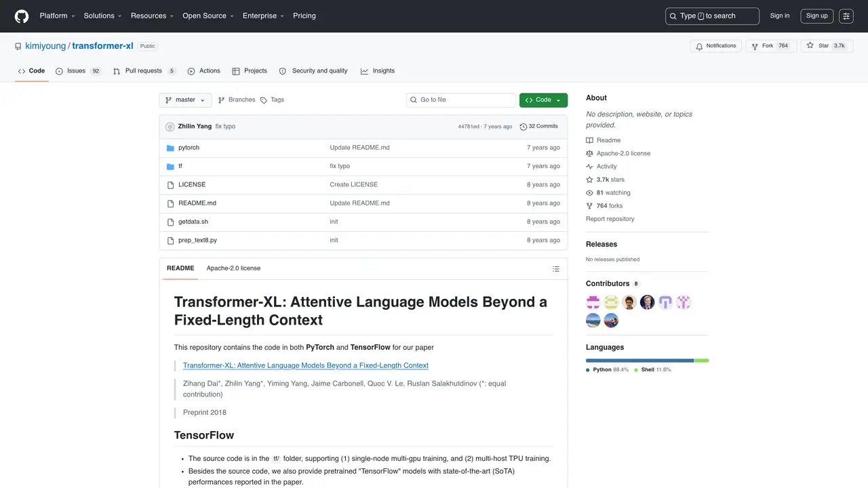View all Branches

[x=237, y=100]
